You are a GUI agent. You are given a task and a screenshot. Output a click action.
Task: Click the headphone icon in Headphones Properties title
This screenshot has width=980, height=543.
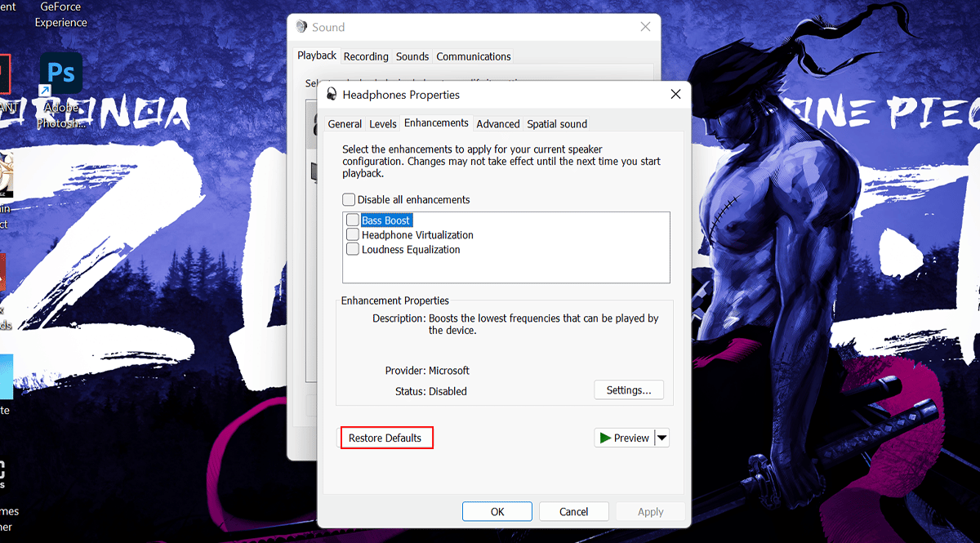332,94
